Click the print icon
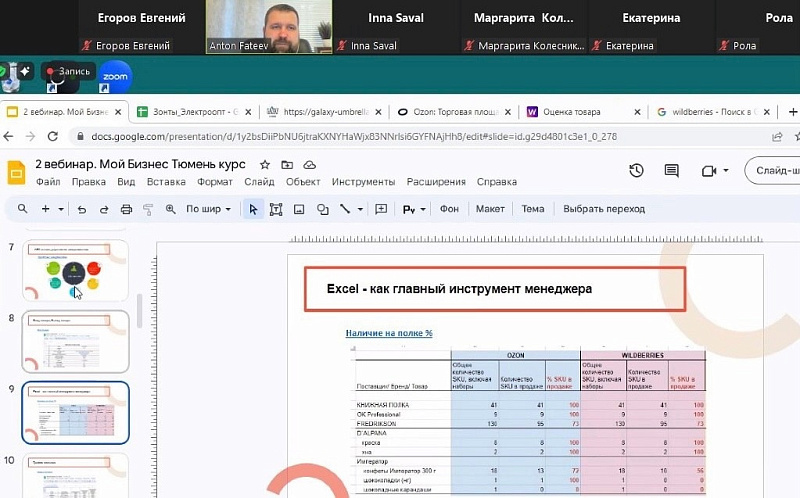Viewport: 800px width, 498px height. coord(126,209)
